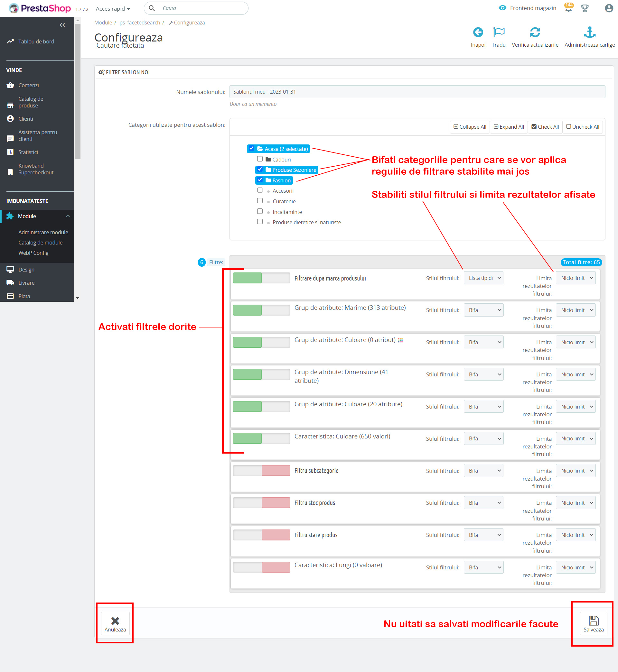This screenshot has height=672, width=618.
Task: Open result limit dropdown for Dimensiune attributes
Action: click(x=576, y=374)
